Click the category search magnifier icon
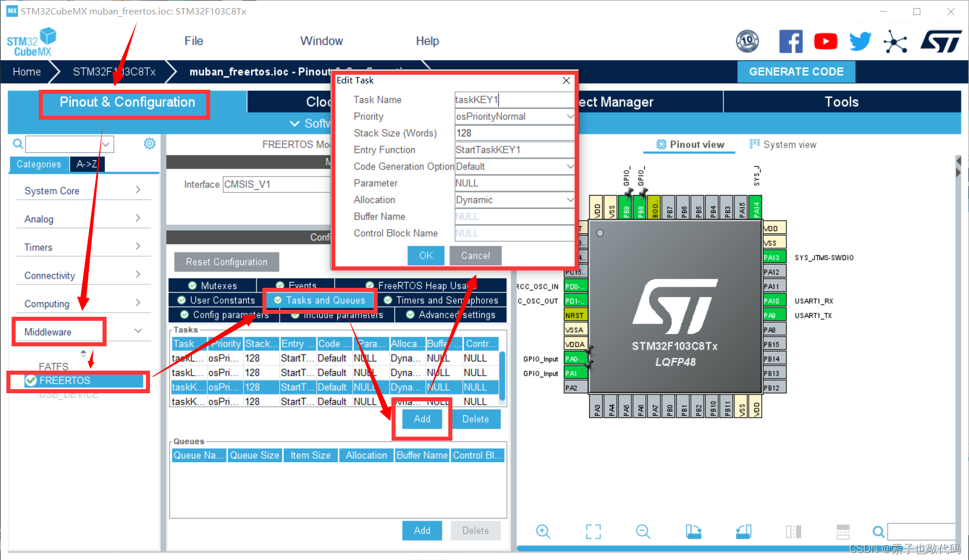This screenshot has height=560, width=969. pos(18,144)
